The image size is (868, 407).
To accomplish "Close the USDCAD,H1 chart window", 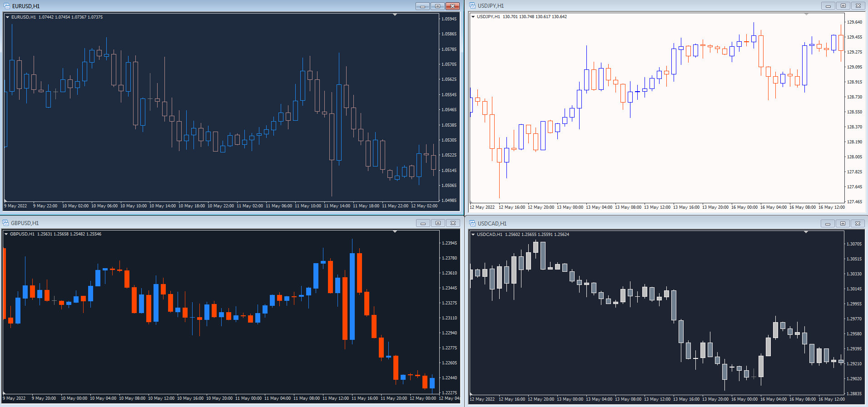I will tap(858, 223).
